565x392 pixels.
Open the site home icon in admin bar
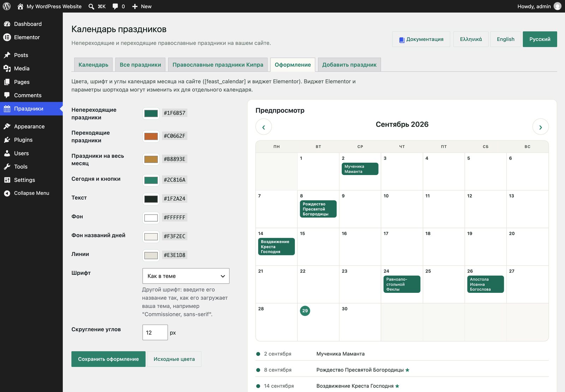coord(20,6)
